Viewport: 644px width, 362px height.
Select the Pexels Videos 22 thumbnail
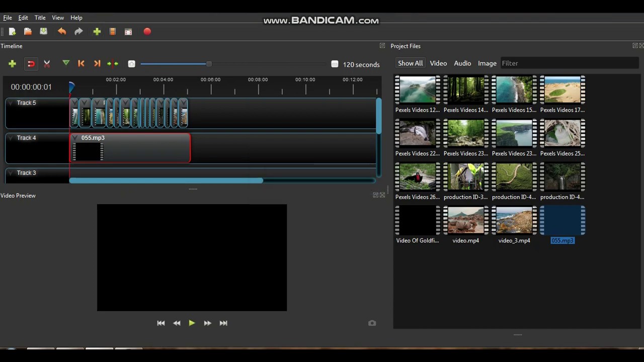tap(418, 133)
